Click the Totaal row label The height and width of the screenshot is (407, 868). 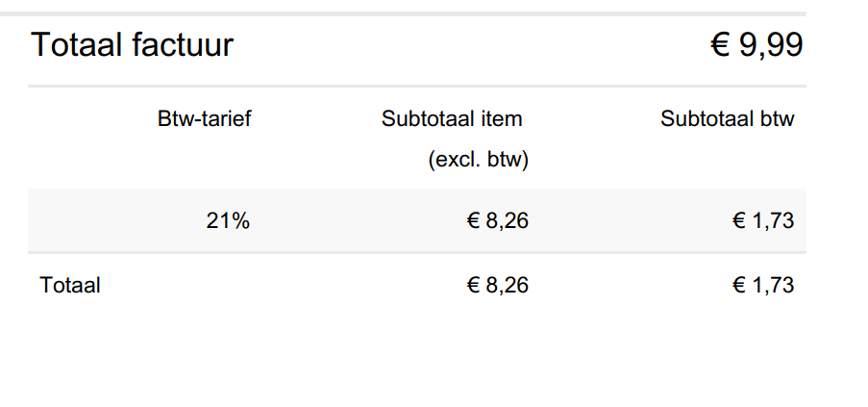pos(70,286)
